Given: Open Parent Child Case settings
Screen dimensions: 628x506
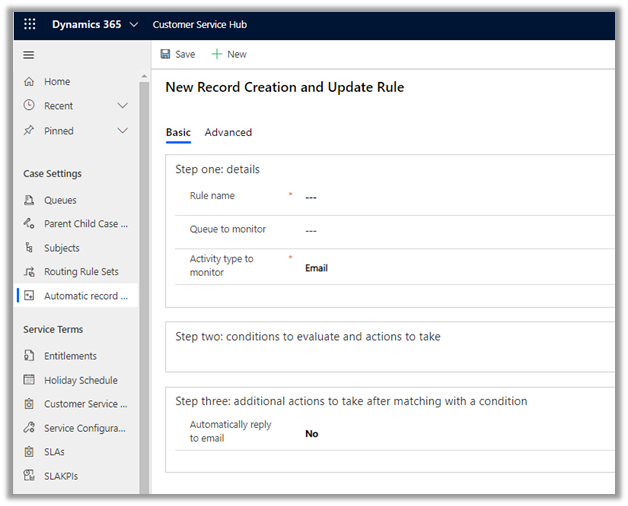Looking at the screenshot, I should click(x=85, y=224).
